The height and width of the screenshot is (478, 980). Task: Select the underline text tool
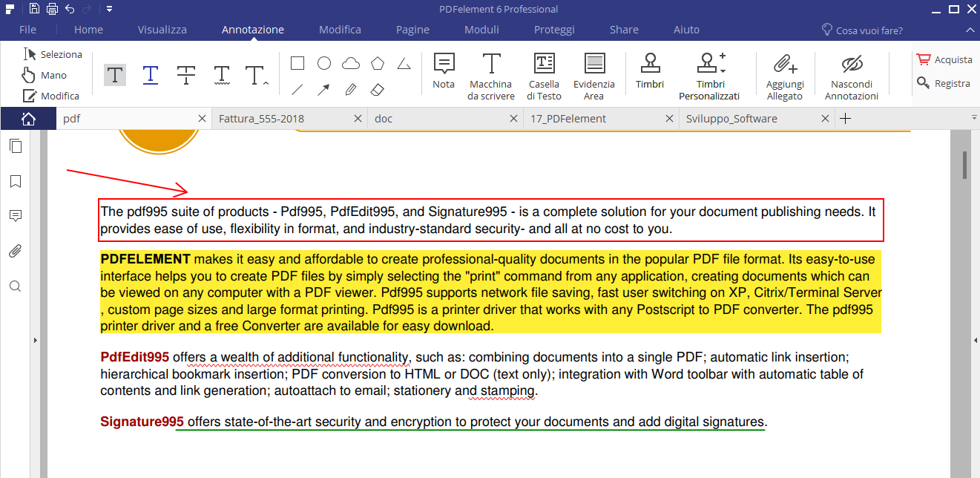pyautogui.click(x=151, y=74)
